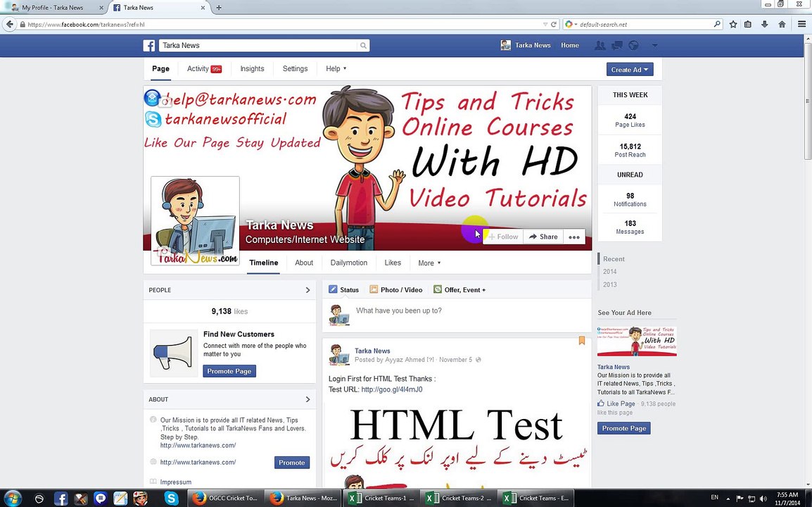
Task: Expand More dropdown in page tabs
Action: [429, 263]
